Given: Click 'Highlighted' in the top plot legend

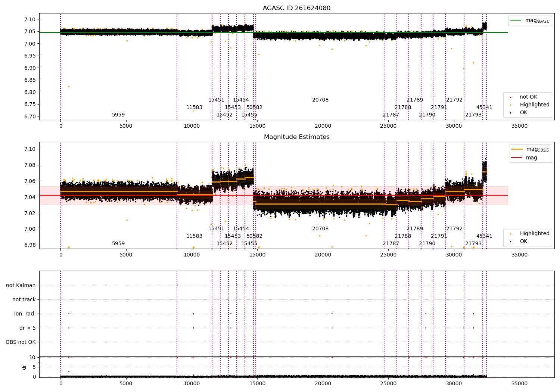Looking at the screenshot, I should [534, 105].
